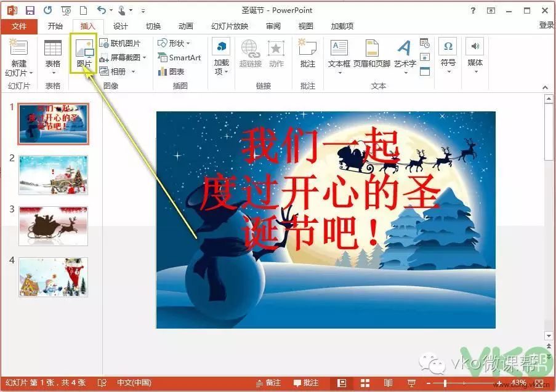Screen dimensions: 556x392
Task: Click the 批注 comment icon in ribbon
Action: click(307, 54)
